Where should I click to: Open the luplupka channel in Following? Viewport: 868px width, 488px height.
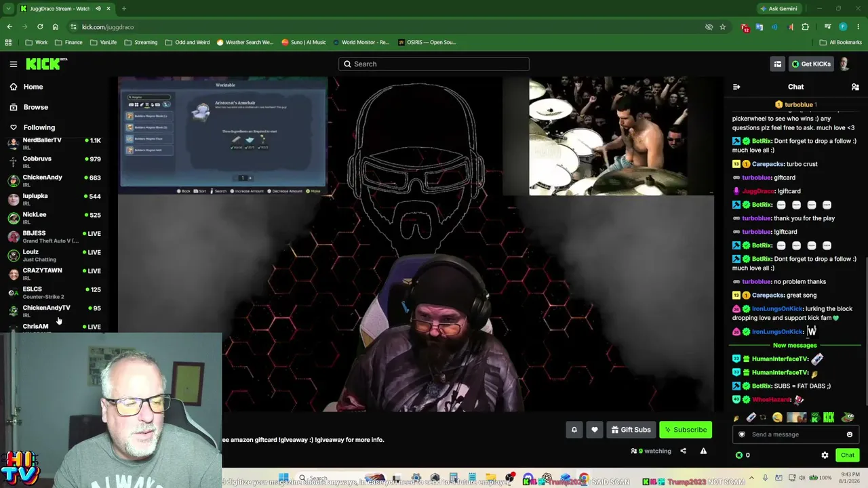(x=56, y=199)
